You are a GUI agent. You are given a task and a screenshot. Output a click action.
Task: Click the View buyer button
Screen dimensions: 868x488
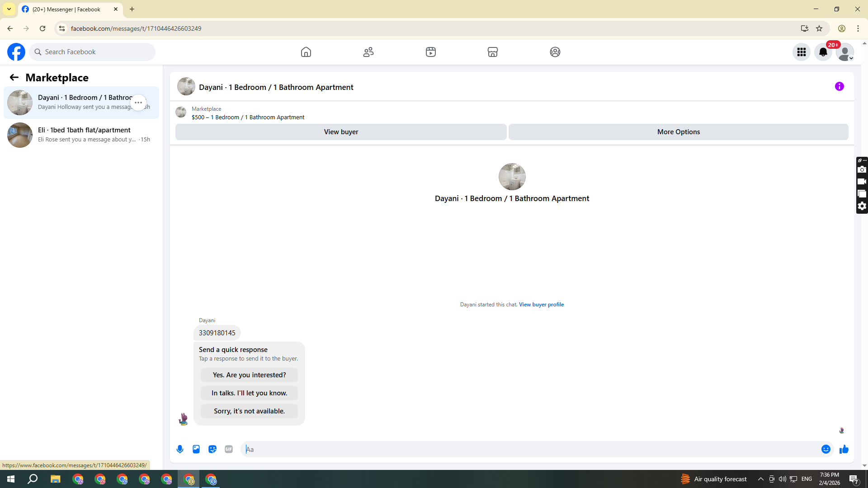coord(341,132)
